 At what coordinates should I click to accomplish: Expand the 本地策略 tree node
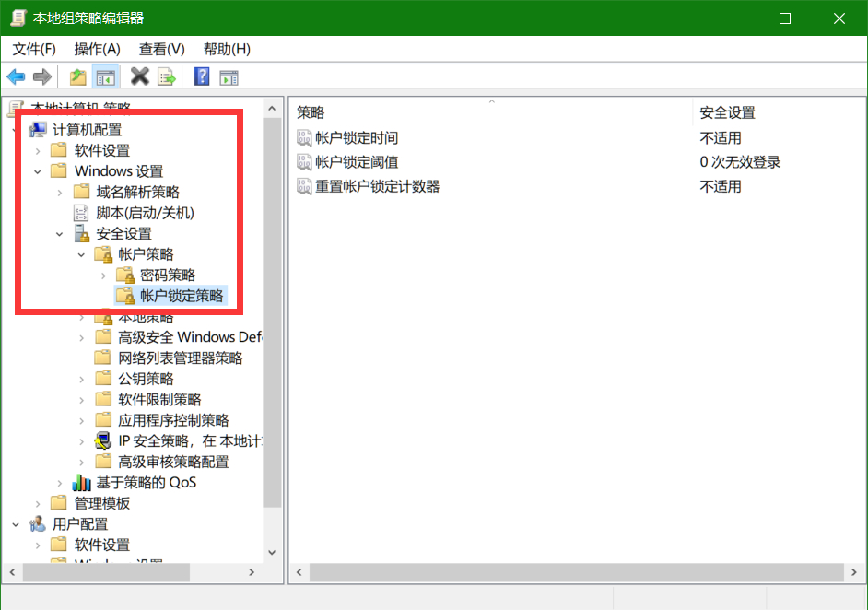[x=81, y=315]
